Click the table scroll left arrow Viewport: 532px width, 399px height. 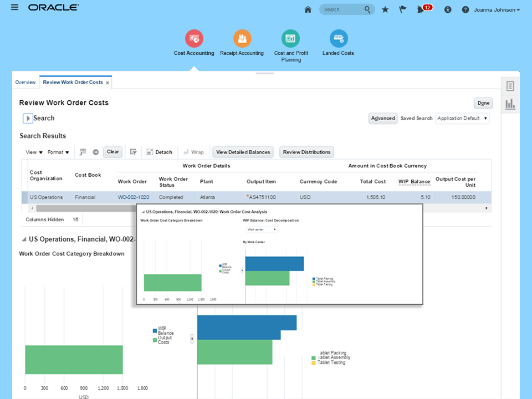(x=32, y=208)
